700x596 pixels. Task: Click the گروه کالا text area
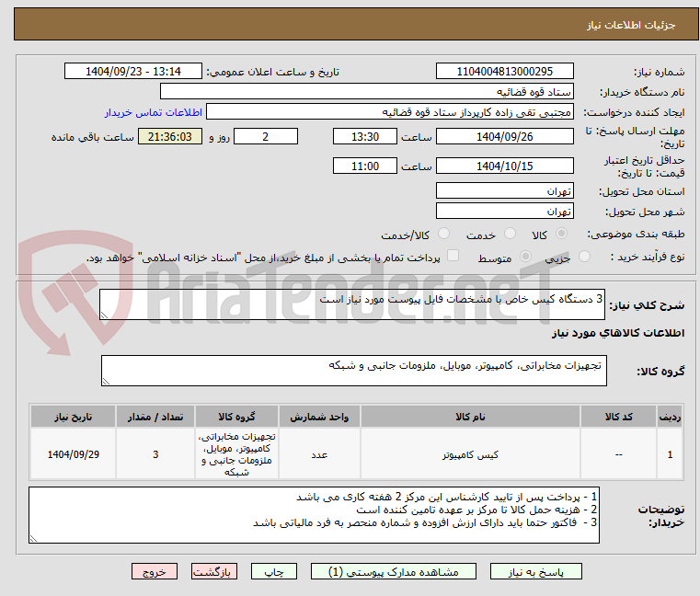click(353, 371)
